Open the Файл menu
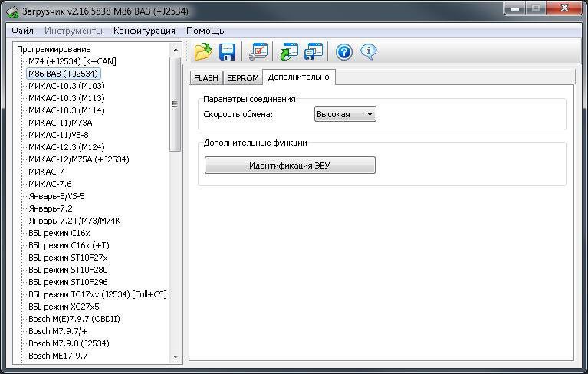This screenshot has height=374, width=588. (x=22, y=31)
